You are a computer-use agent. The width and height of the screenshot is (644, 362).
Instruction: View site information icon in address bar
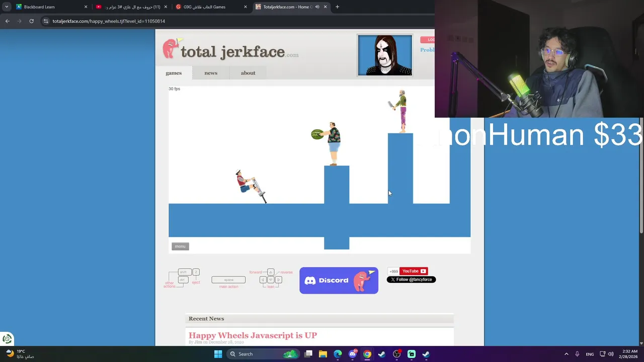click(46, 21)
